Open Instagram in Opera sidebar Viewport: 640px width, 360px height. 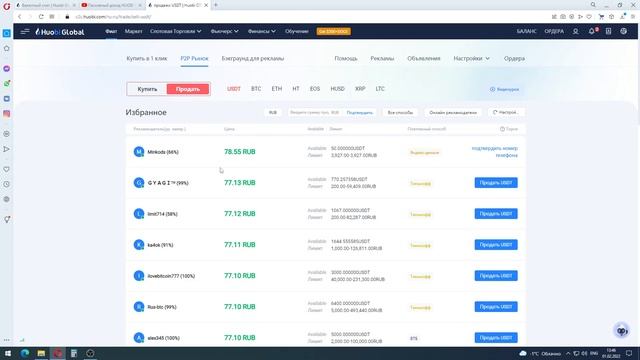tap(7, 114)
